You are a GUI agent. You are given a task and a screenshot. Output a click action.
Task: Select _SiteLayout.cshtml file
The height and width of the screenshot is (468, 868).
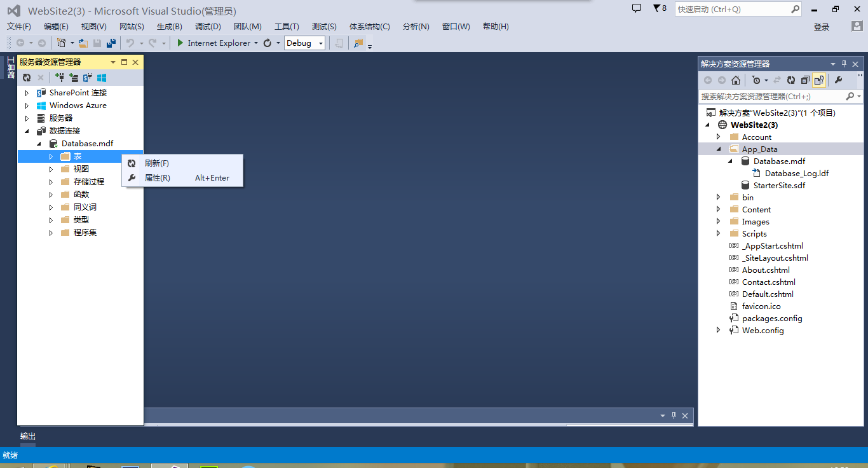[x=775, y=258]
